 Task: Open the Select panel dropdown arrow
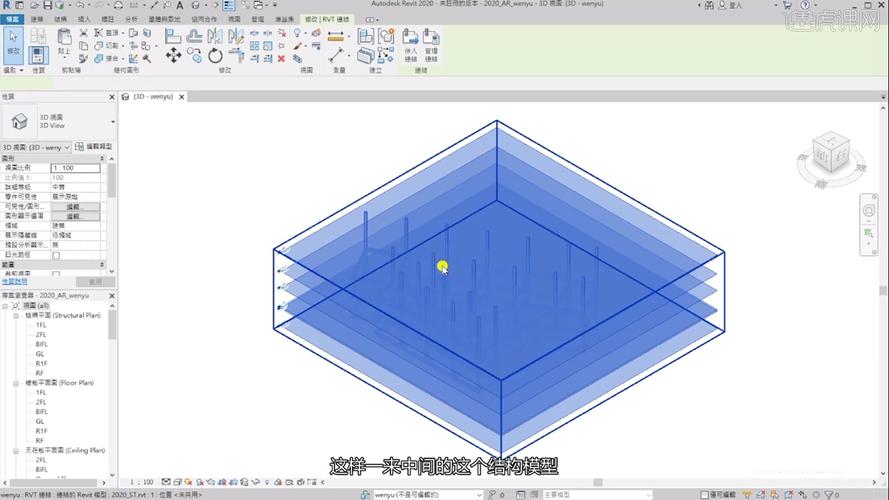(x=22, y=70)
